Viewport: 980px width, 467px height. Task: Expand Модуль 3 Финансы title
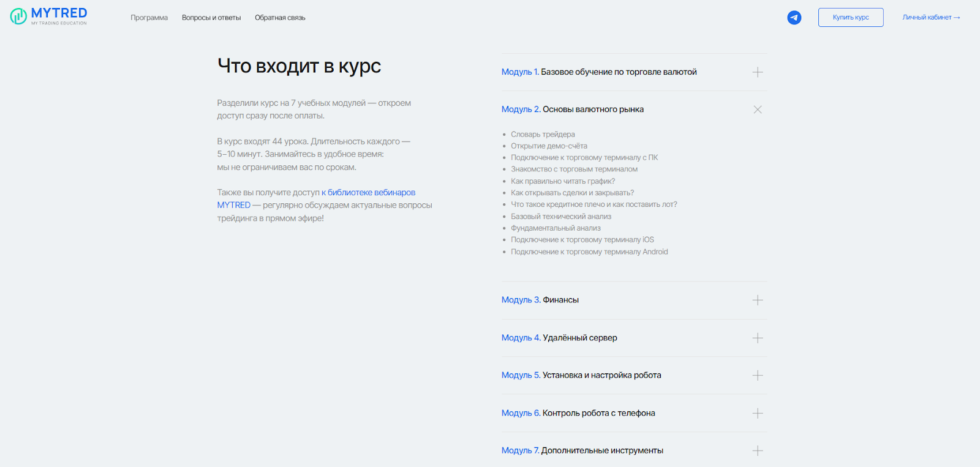click(540, 300)
